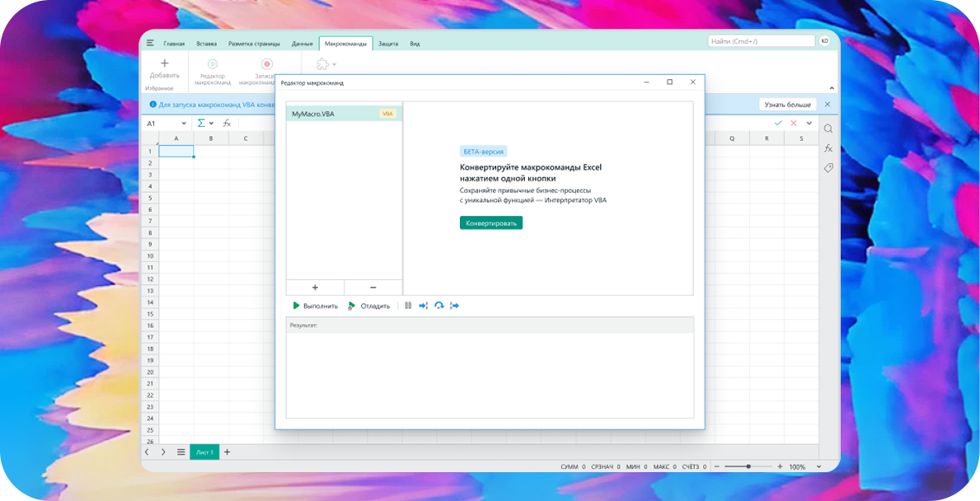Click the step into debug icon

[424, 306]
